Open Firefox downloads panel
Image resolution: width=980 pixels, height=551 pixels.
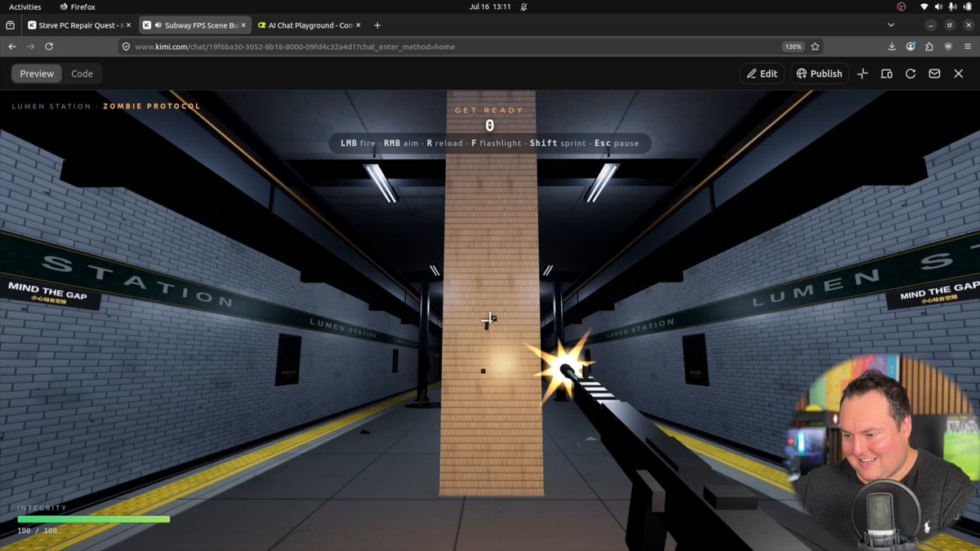pos(892,47)
